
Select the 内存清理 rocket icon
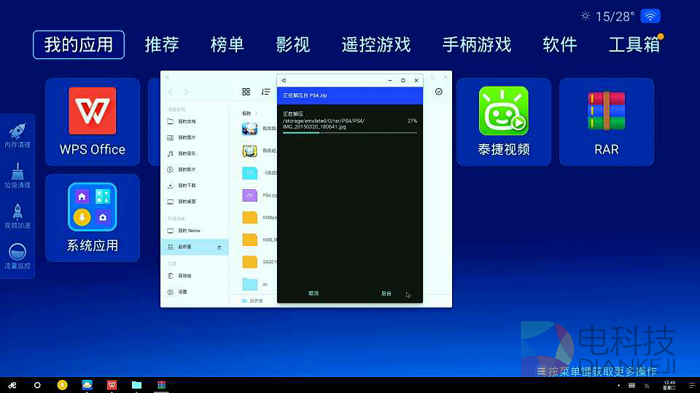tap(17, 135)
